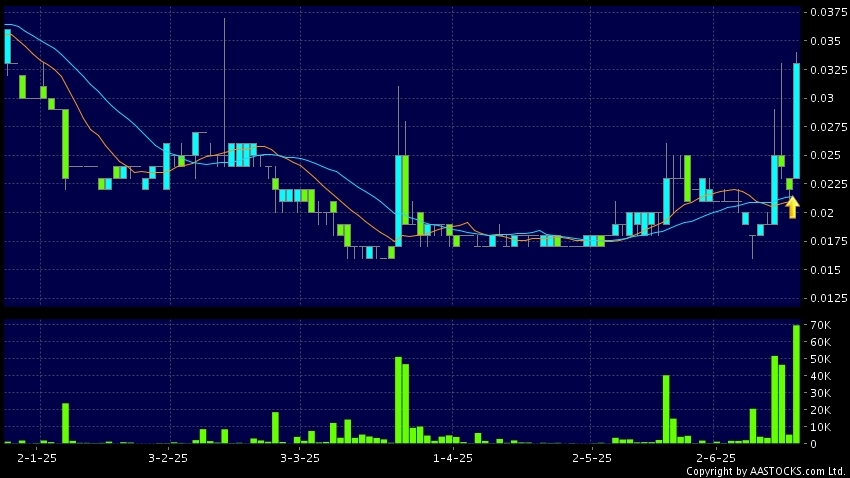Select the 2-1-25 date label
Viewport: 850px width, 478px height.
point(37,458)
